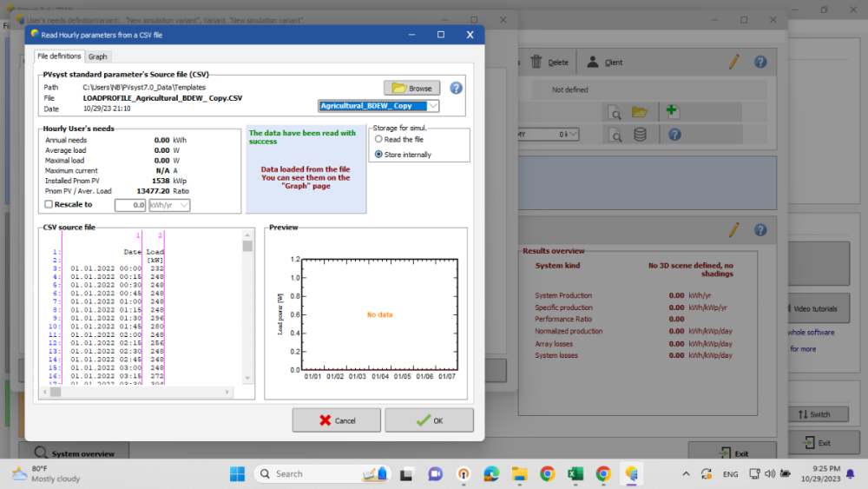Select the Read the file radio option
Viewport: 868px width, 489px height.
pyautogui.click(x=378, y=139)
